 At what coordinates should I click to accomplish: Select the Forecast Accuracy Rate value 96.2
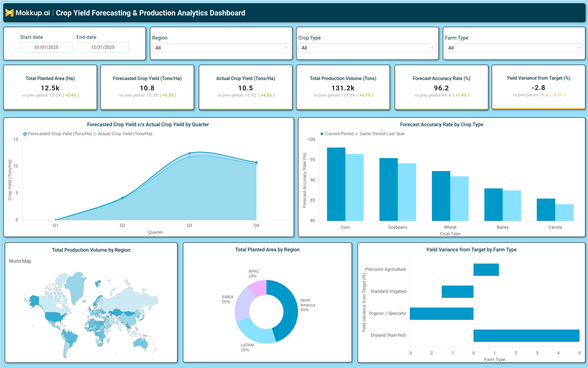(441, 88)
